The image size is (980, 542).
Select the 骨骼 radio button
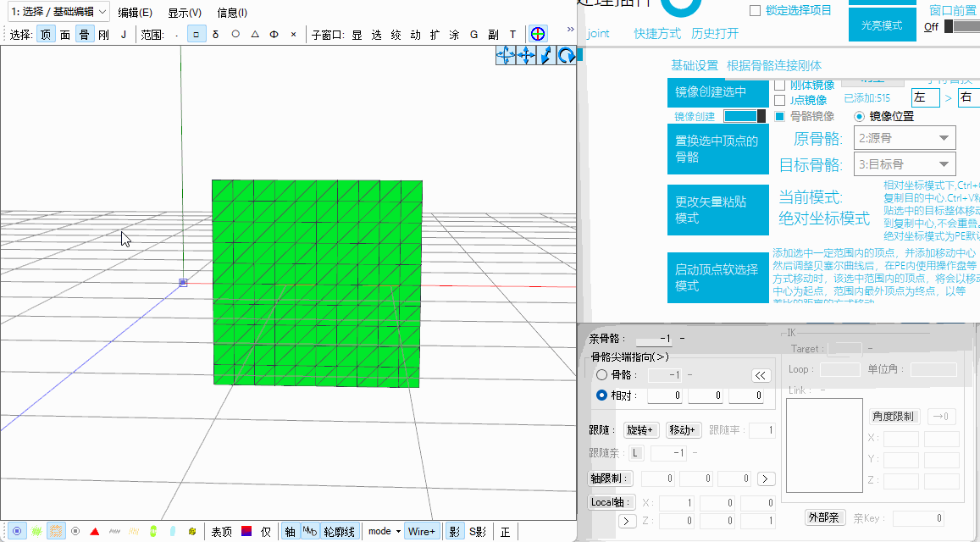(601, 374)
